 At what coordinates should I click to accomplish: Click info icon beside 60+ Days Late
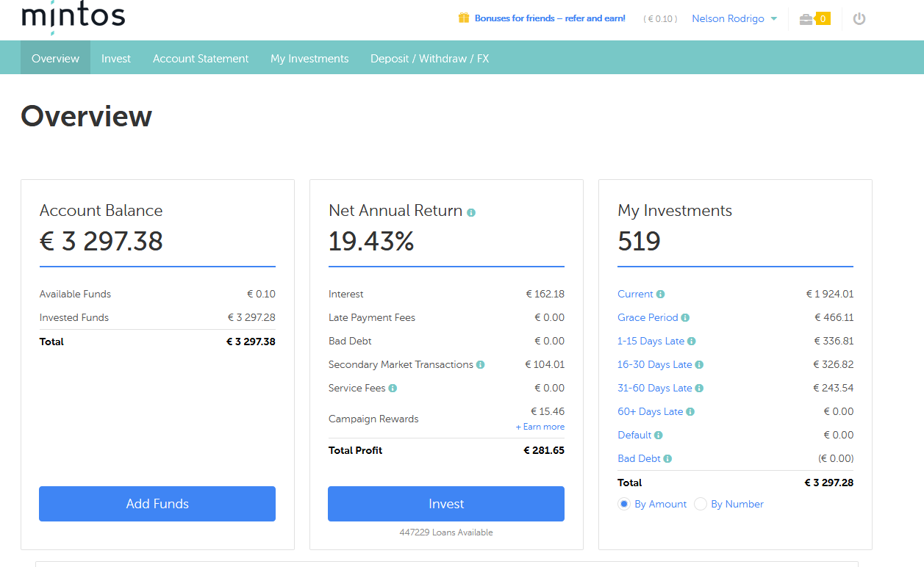(690, 412)
